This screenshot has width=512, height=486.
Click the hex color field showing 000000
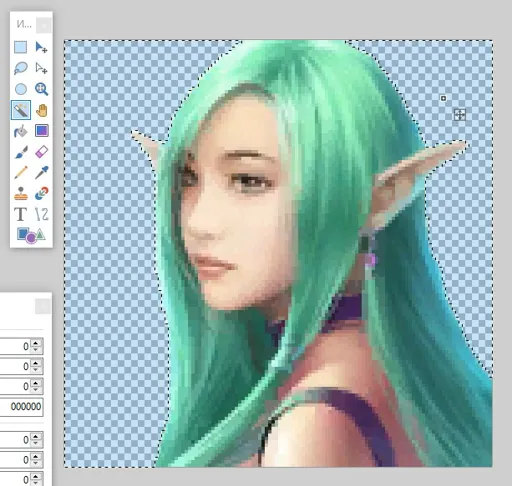coord(22,406)
